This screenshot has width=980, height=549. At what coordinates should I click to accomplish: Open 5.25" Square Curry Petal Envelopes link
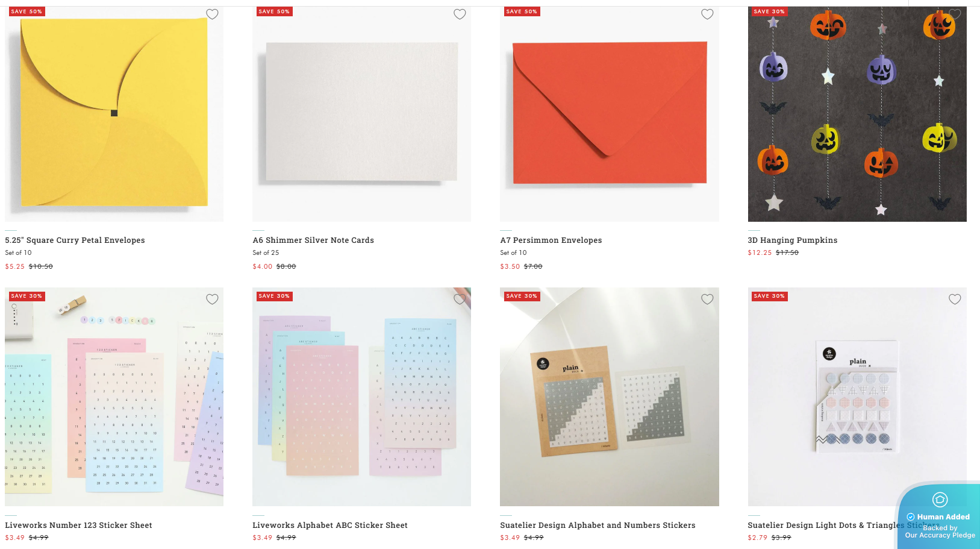(75, 240)
